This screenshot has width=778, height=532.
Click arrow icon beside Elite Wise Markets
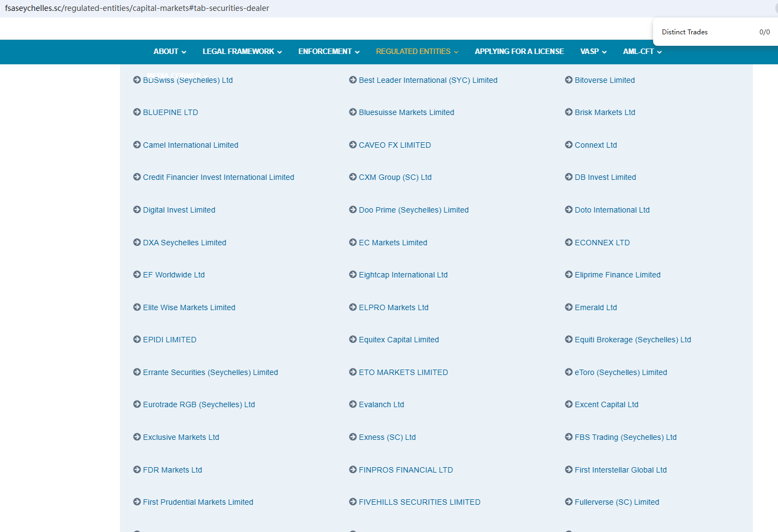pyautogui.click(x=137, y=307)
